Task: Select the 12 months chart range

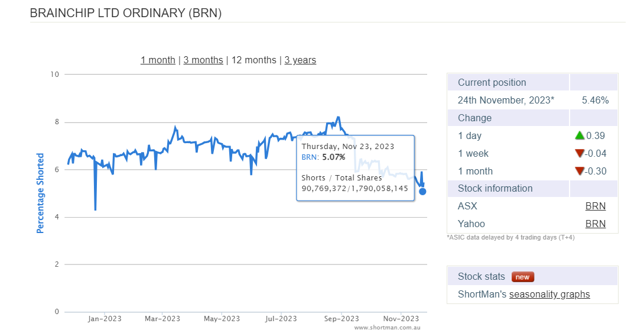Action: tap(253, 60)
